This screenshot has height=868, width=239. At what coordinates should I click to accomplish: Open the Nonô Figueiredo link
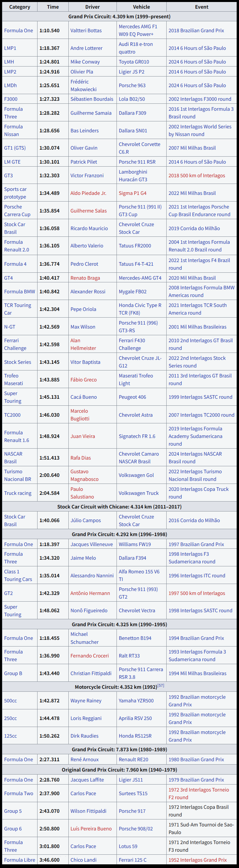click(89, 611)
